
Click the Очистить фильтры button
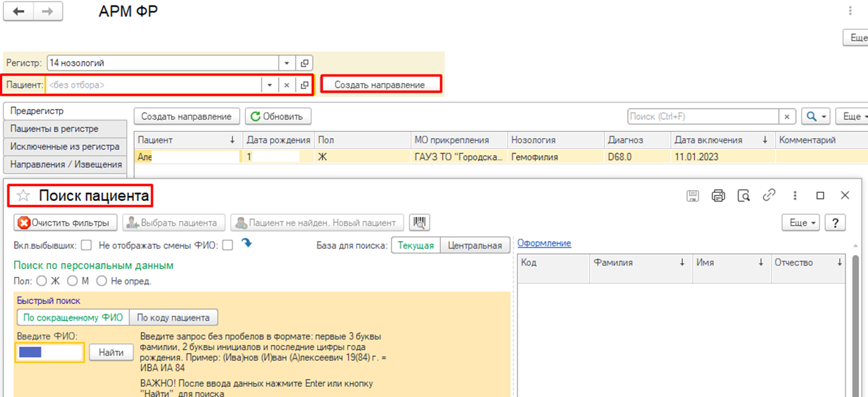point(66,222)
